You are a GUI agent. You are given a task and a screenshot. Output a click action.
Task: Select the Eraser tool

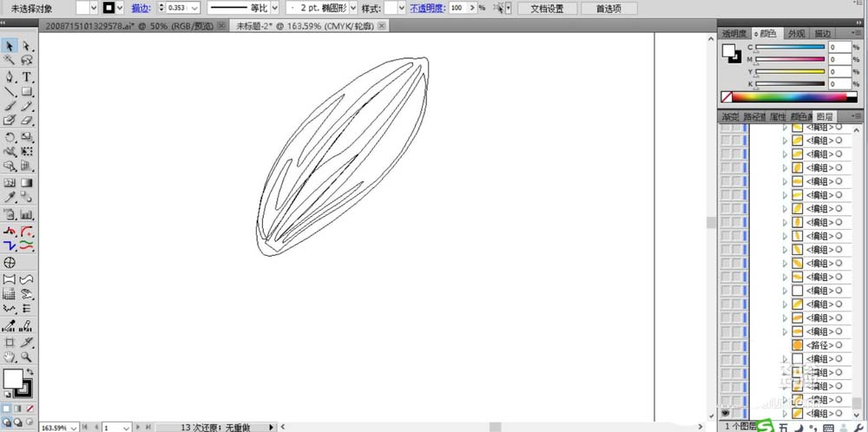click(26, 120)
